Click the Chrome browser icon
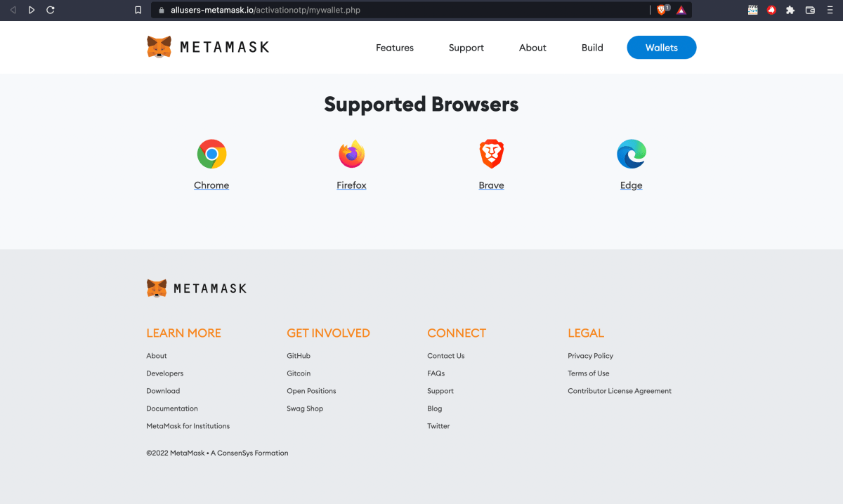This screenshot has width=843, height=504. click(x=211, y=154)
